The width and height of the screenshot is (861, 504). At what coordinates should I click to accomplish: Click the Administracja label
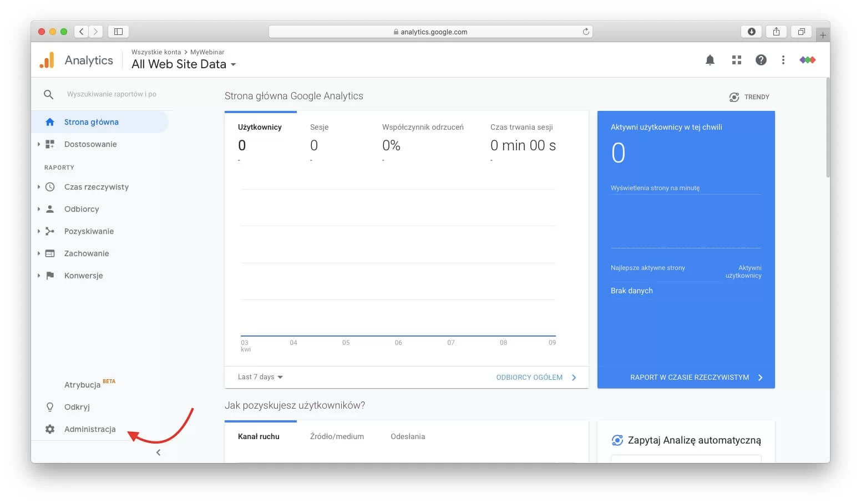tap(90, 429)
